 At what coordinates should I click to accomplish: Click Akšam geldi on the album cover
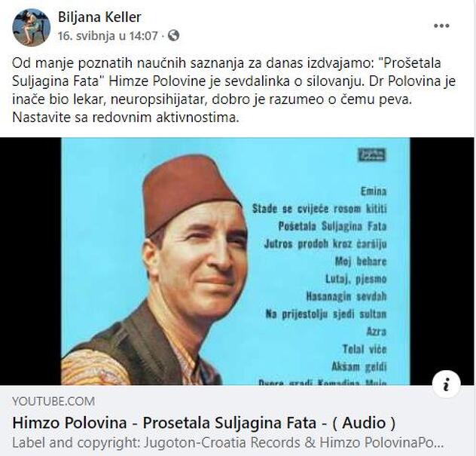point(359,366)
